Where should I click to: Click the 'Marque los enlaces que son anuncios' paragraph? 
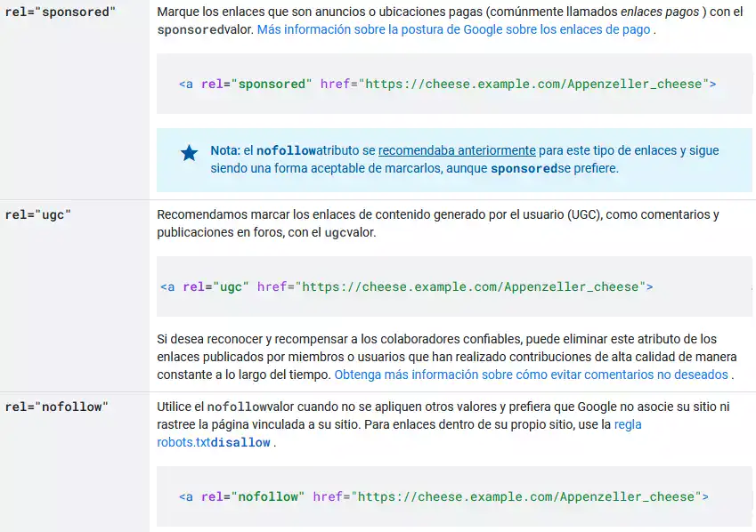450,20
